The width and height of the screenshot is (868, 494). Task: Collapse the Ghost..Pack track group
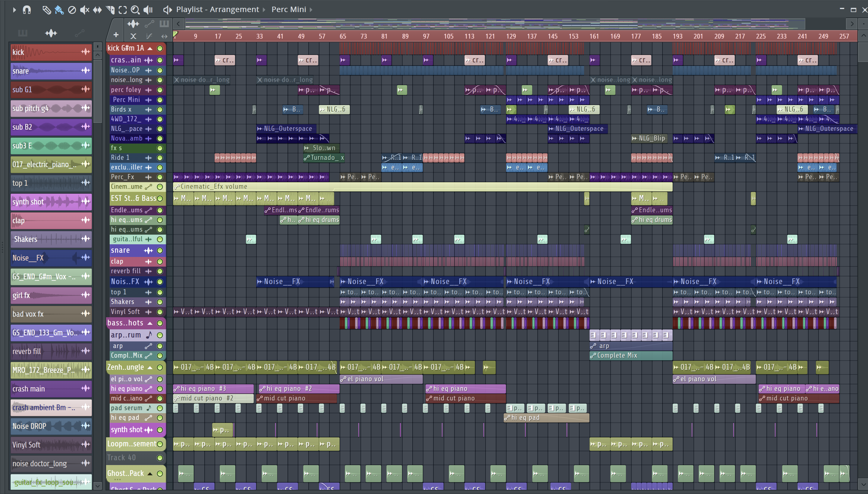(x=150, y=473)
